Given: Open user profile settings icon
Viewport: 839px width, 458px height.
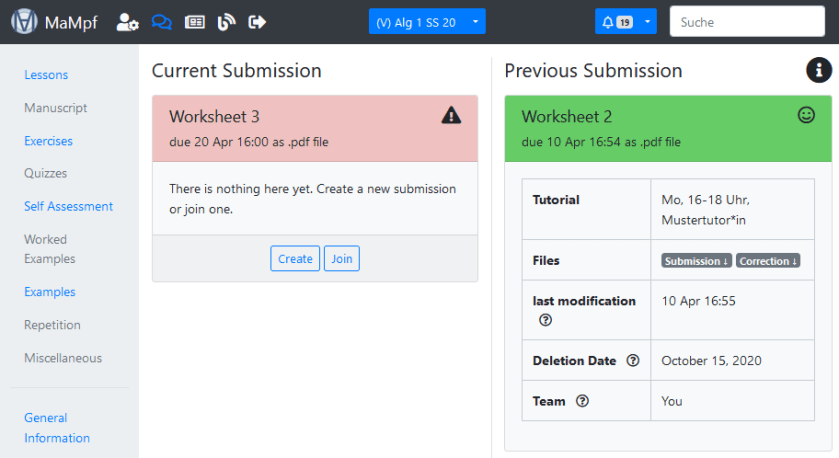Looking at the screenshot, I should 127,21.
